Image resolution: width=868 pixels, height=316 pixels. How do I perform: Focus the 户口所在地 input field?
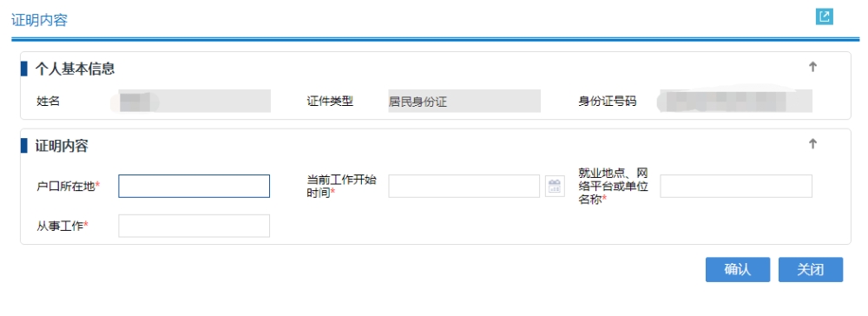[x=194, y=186]
